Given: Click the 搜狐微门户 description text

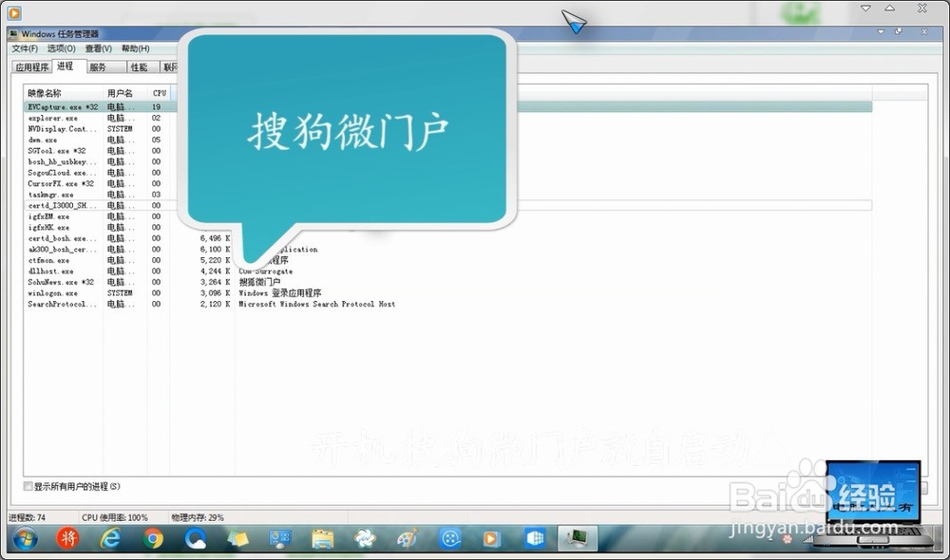Looking at the screenshot, I should click(x=259, y=282).
